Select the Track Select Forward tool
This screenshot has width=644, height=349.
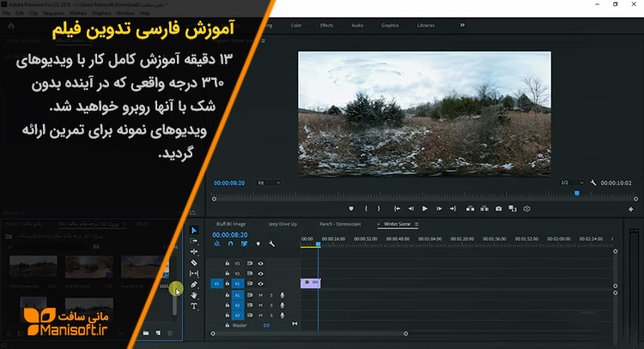(x=194, y=241)
